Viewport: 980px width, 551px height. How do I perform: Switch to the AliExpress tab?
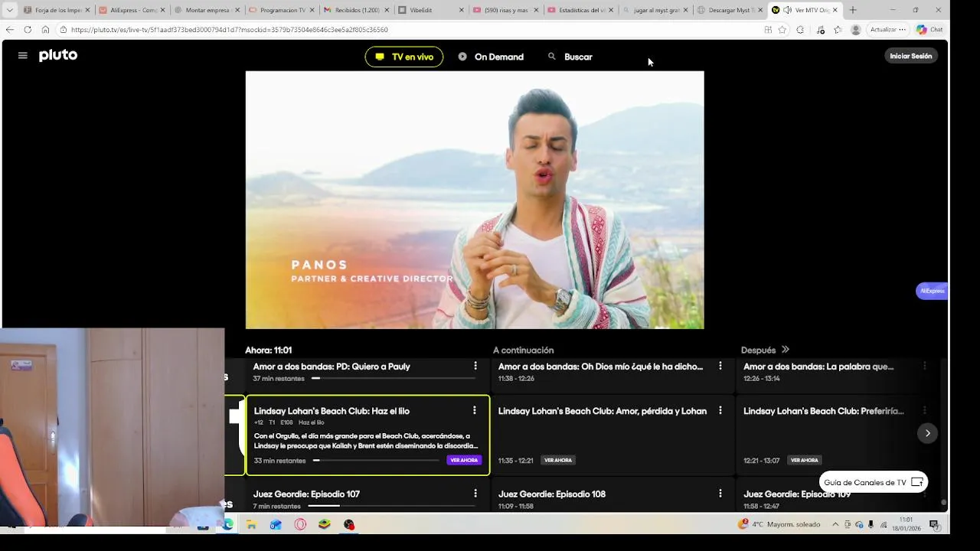coord(130,10)
